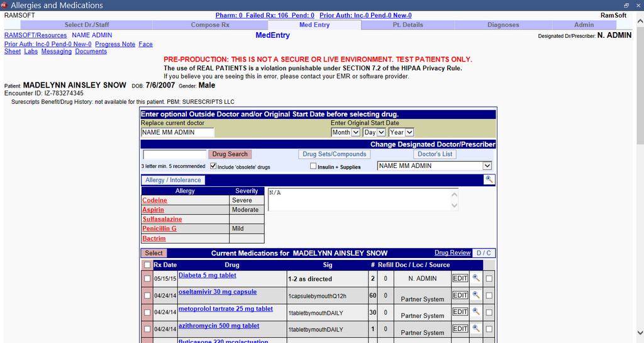Click the Drug Search button

230,154
